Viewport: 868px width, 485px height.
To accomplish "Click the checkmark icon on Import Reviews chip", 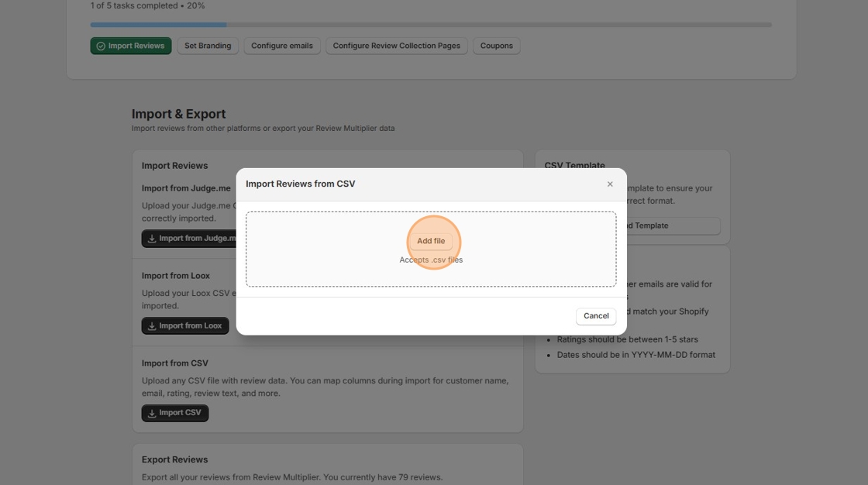I will click(x=101, y=45).
